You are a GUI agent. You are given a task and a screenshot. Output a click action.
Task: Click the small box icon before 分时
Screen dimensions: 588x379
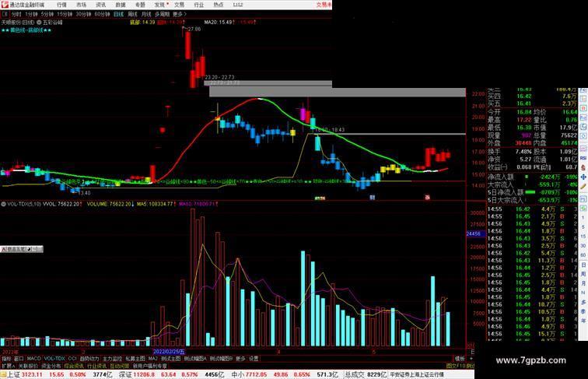click(5, 14)
